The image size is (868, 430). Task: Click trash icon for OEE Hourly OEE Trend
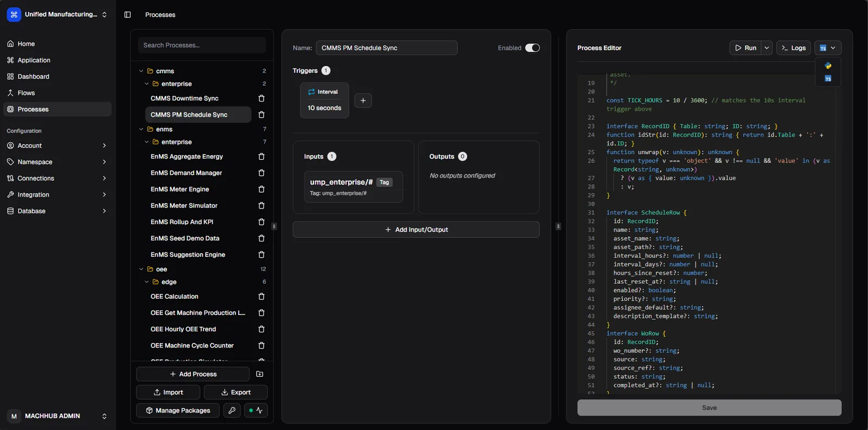click(261, 329)
